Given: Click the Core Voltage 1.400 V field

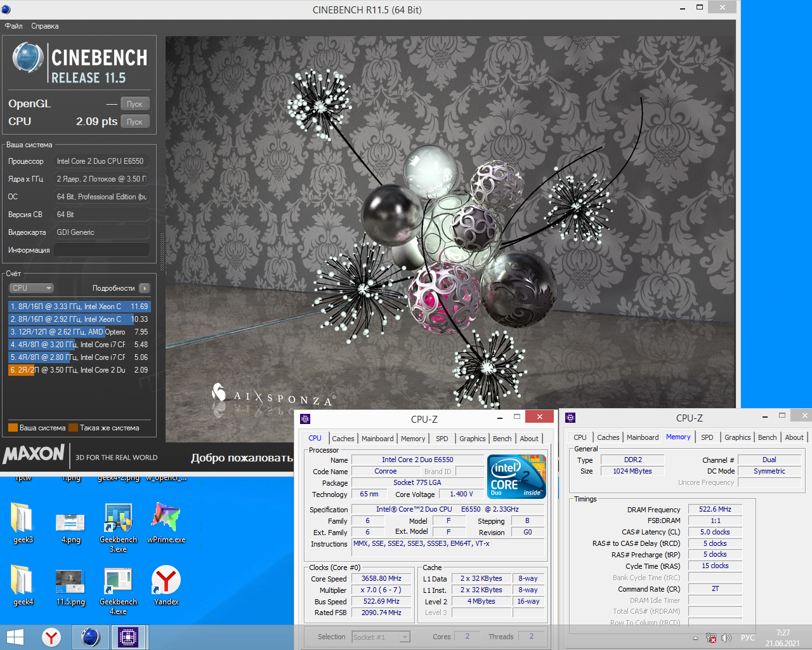Looking at the screenshot, I should (x=461, y=494).
